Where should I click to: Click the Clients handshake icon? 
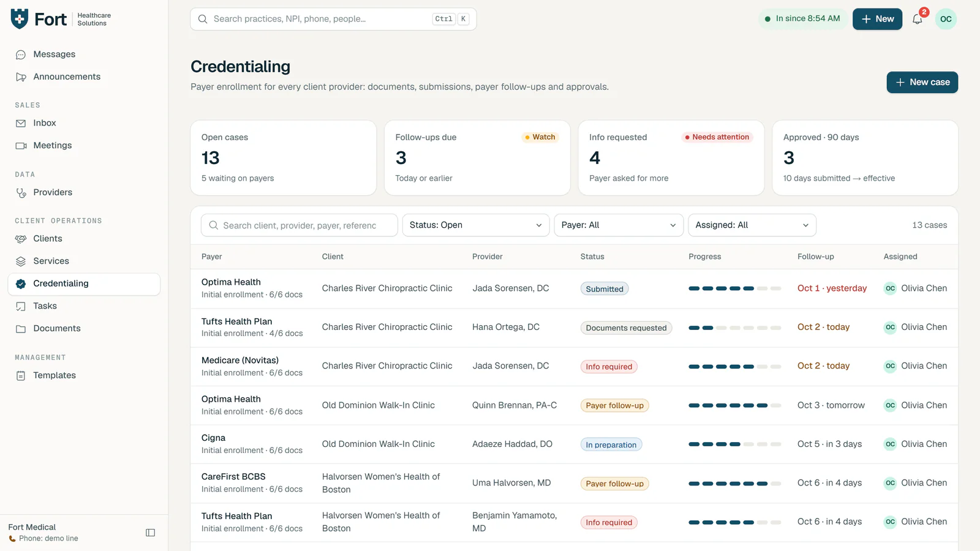point(21,239)
